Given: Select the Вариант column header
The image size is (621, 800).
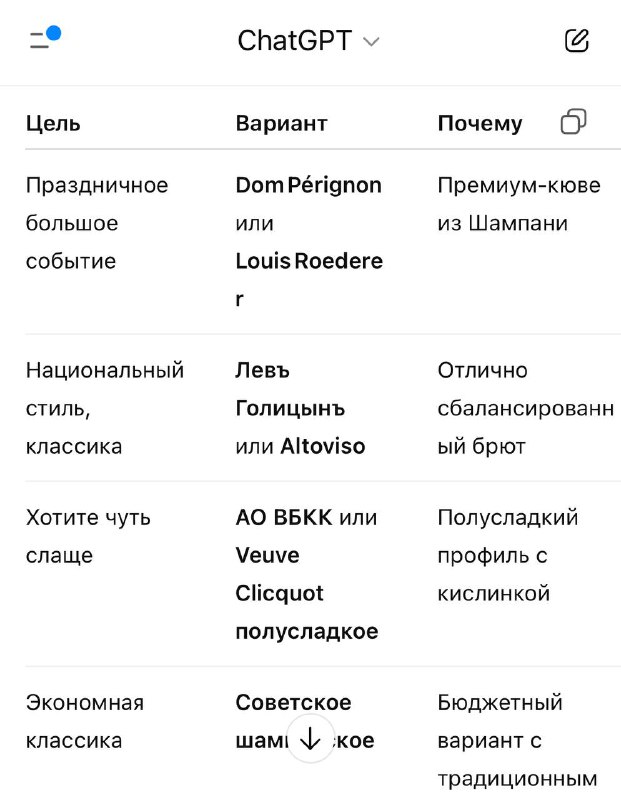Looking at the screenshot, I should point(281,123).
